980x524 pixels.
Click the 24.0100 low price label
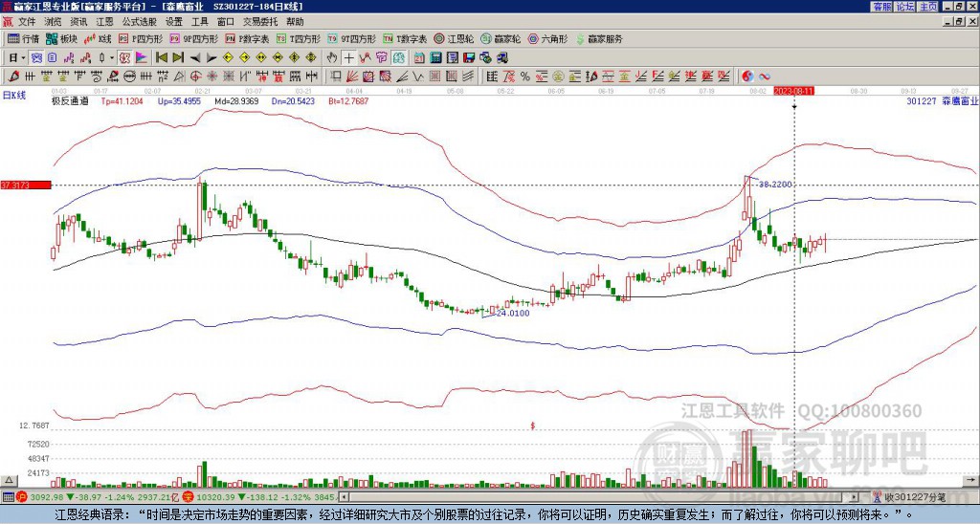tap(513, 313)
